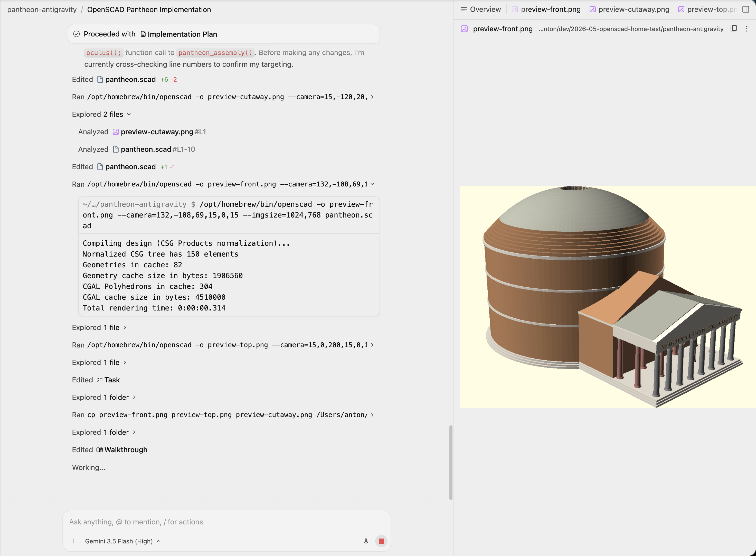This screenshot has width=756, height=556.
Task: Select the preview-cutaway.png tab
Action: click(629, 10)
